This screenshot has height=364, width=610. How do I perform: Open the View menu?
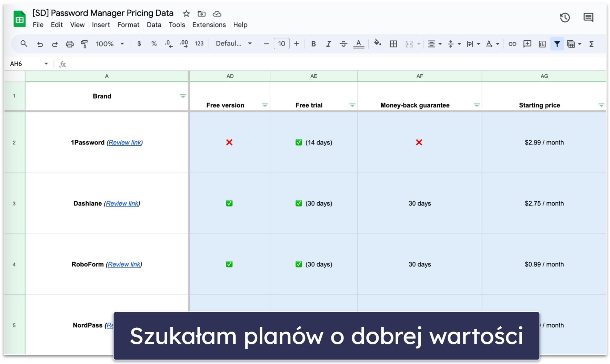pyautogui.click(x=77, y=25)
